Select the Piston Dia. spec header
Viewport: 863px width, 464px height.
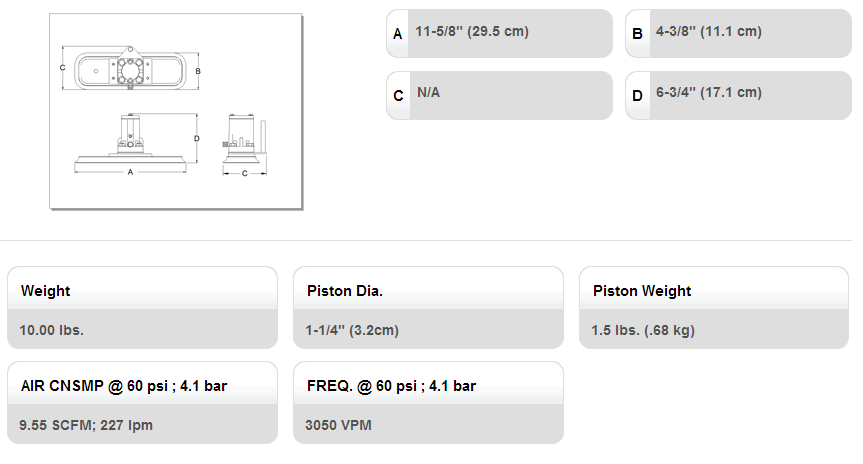(345, 291)
